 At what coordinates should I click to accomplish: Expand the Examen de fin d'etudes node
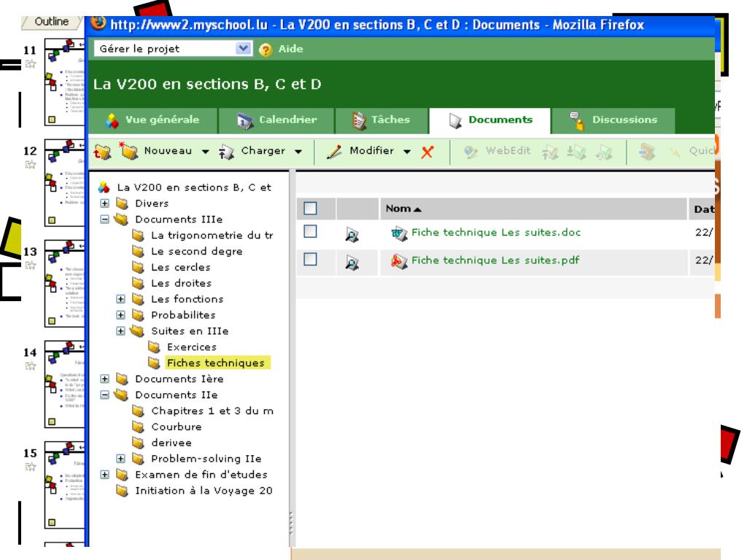(105, 475)
